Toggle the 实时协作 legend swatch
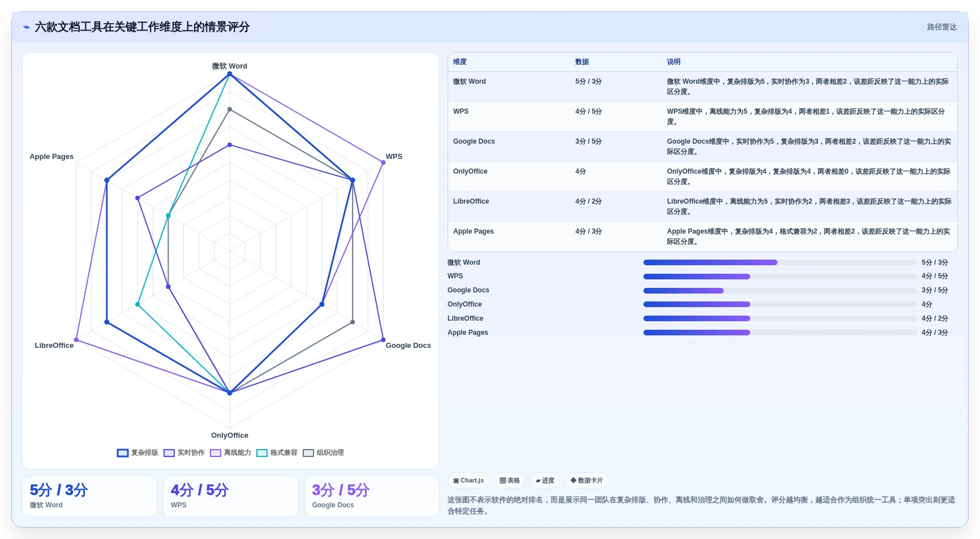Image resolution: width=980 pixels, height=539 pixels. coord(169,453)
